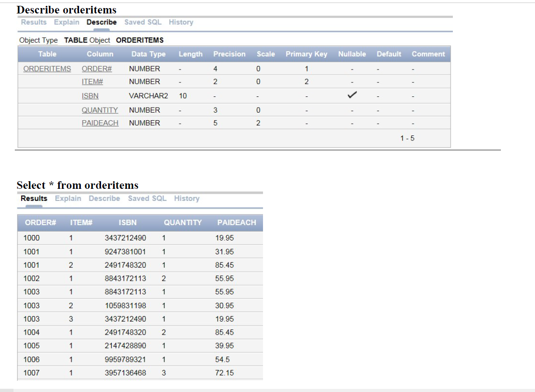Click VARCHAR2 data type cell
This screenshot has height=392, width=535.
tap(149, 96)
